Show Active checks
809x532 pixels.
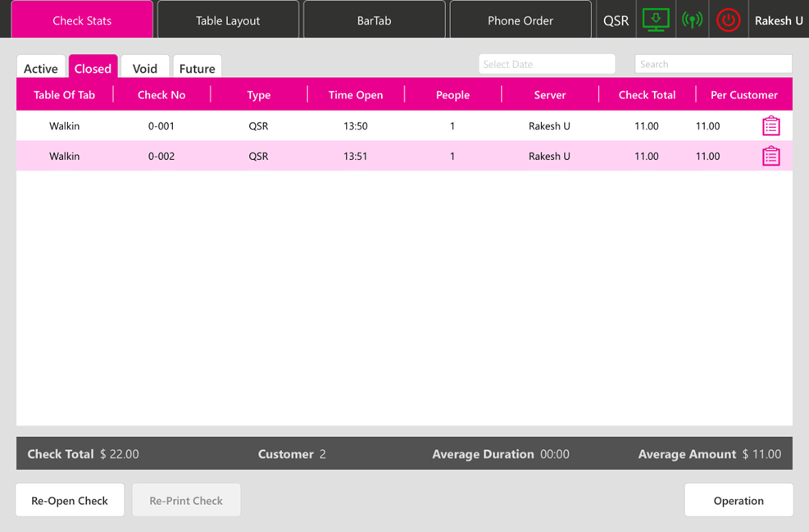point(41,68)
